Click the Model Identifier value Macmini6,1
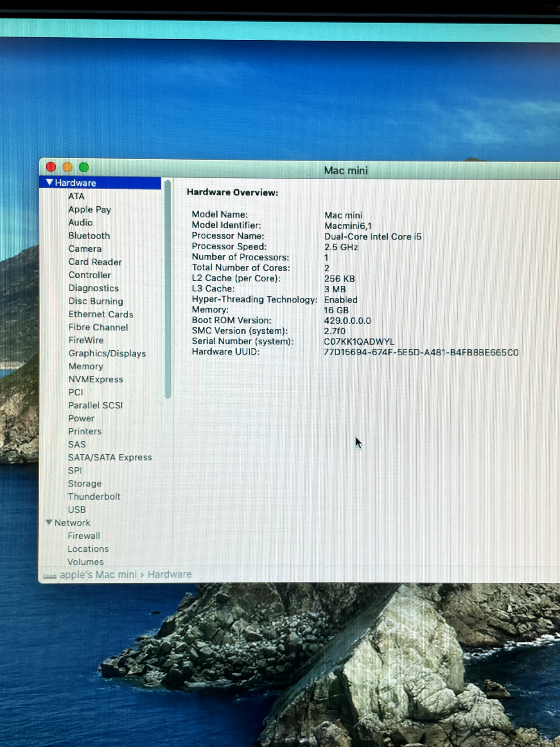This screenshot has height=747, width=560. coord(348,226)
